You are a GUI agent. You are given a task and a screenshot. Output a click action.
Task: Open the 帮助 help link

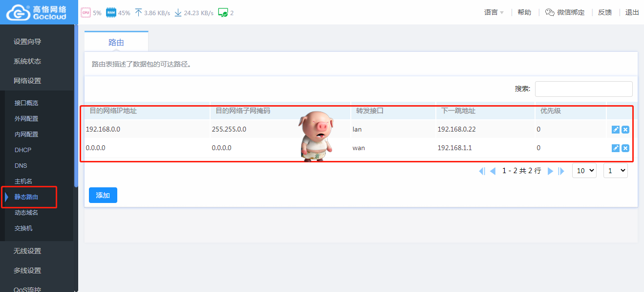pos(524,12)
